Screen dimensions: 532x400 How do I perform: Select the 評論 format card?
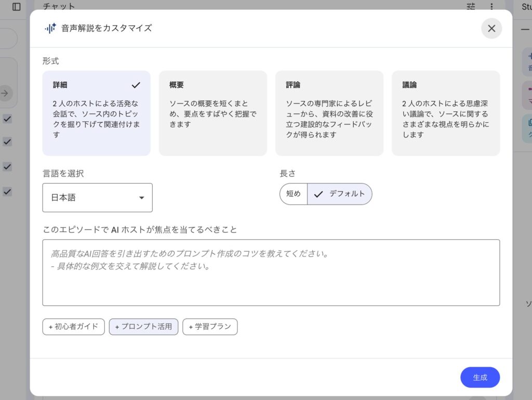coord(329,113)
